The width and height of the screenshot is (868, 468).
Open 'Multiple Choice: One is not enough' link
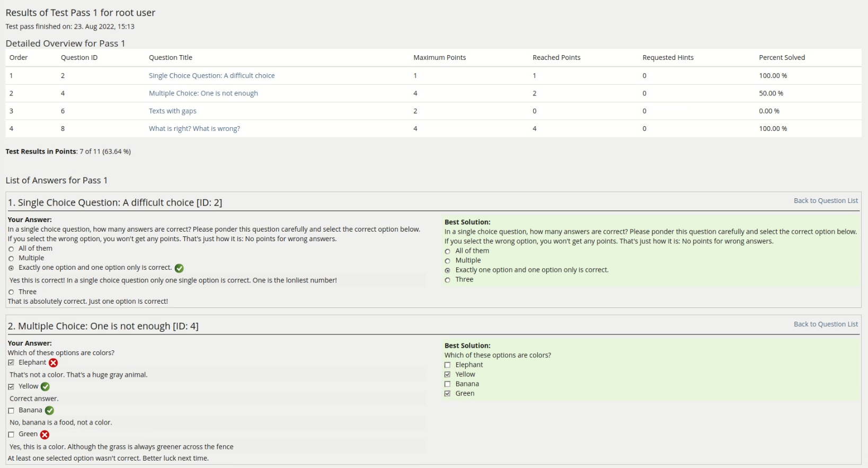[x=203, y=93]
